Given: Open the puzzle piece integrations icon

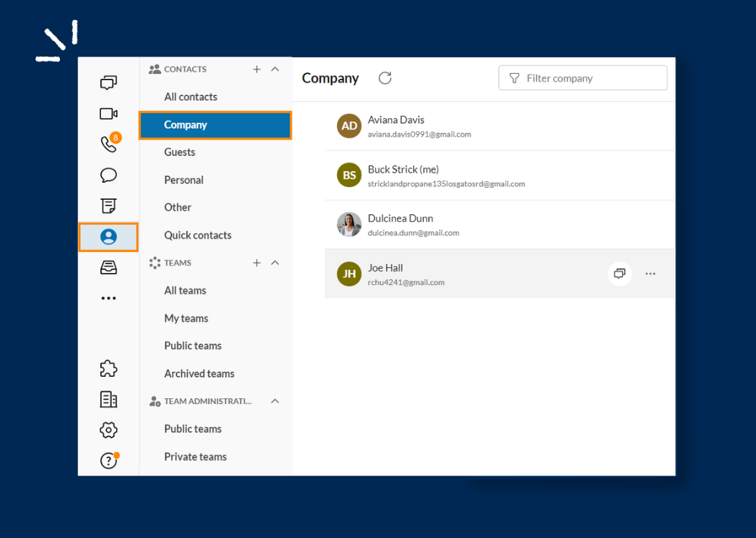Looking at the screenshot, I should point(108,368).
